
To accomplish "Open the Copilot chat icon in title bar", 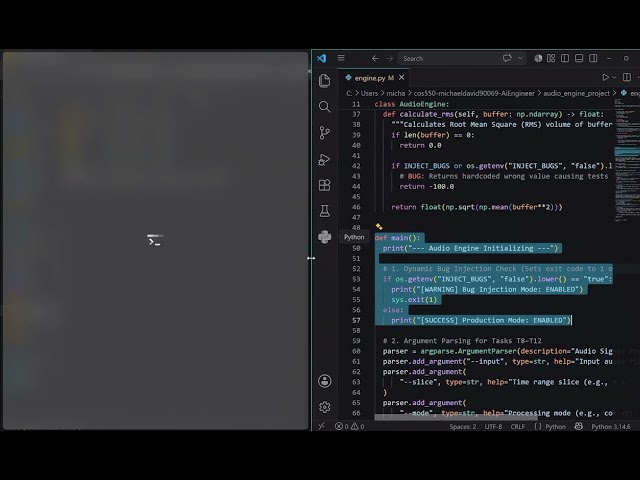I will tap(507, 58).
